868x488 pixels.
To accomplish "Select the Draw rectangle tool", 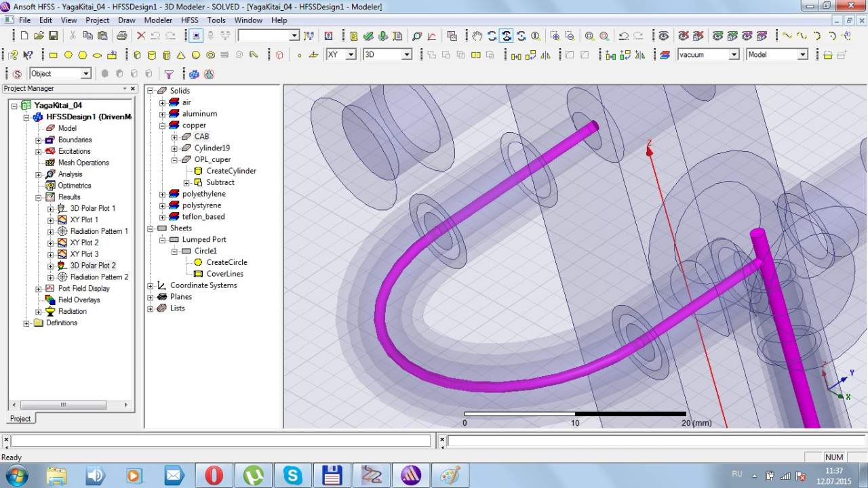I will 53,55.
